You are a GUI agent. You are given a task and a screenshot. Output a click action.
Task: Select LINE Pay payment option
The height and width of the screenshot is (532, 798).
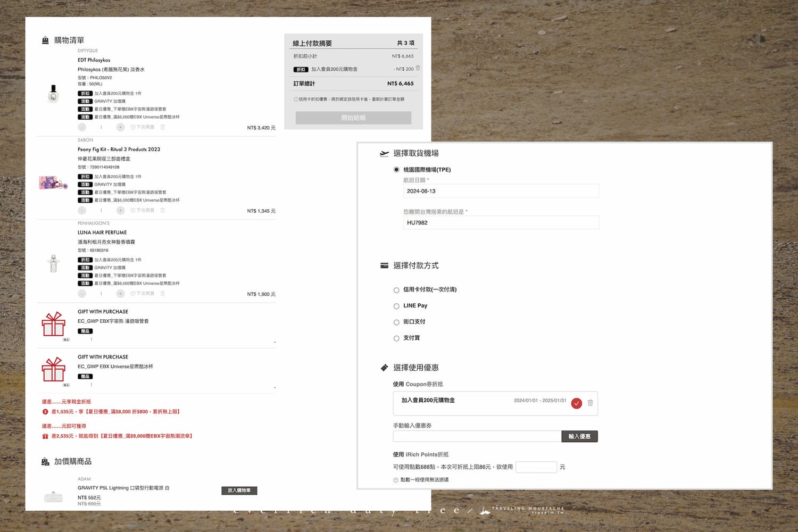point(396,306)
